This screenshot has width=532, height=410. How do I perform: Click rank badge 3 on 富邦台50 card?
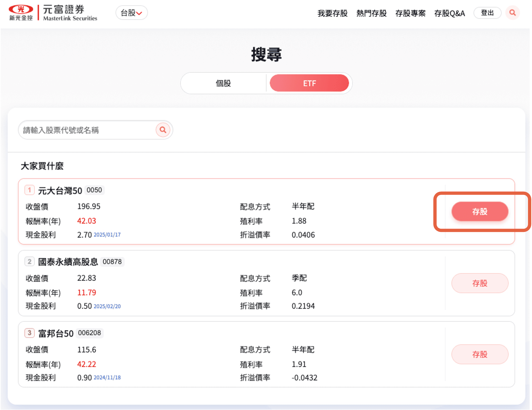tap(29, 333)
